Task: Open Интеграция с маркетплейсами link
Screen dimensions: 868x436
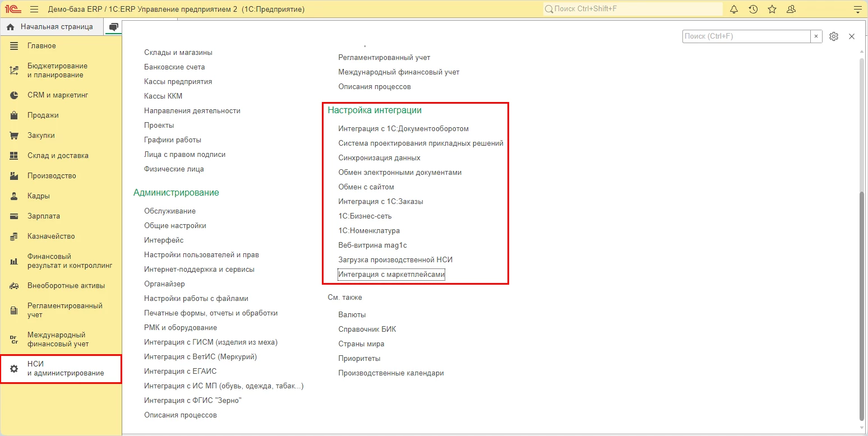Action: point(391,275)
